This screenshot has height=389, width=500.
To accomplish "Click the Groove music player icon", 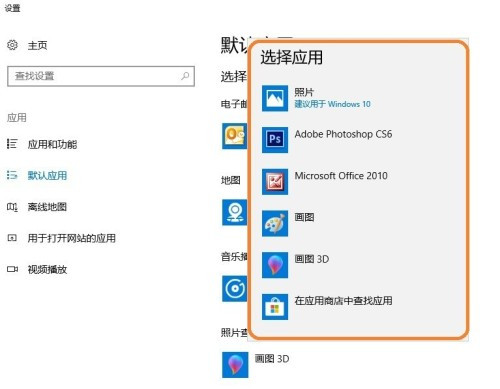I will (235, 288).
